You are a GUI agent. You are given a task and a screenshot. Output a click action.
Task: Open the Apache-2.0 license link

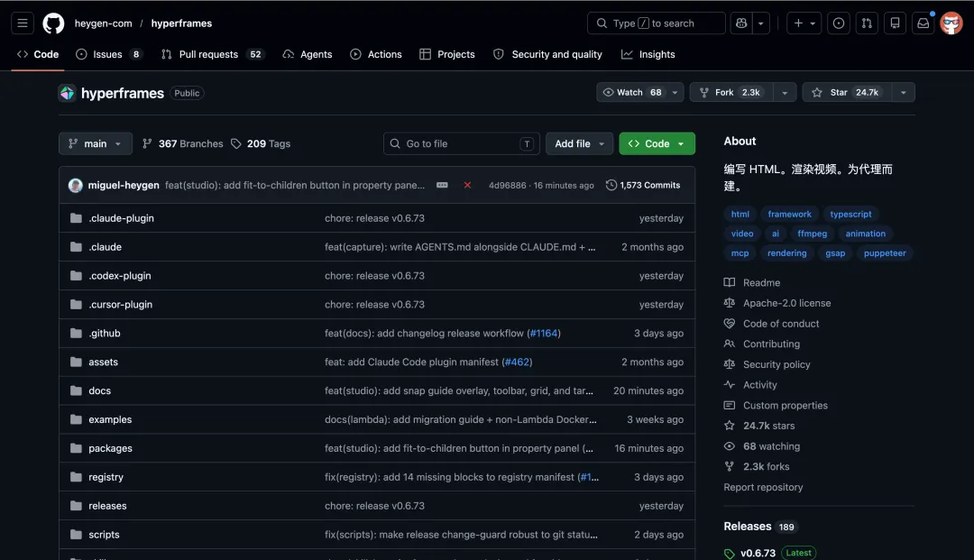click(x=786, y=303)
